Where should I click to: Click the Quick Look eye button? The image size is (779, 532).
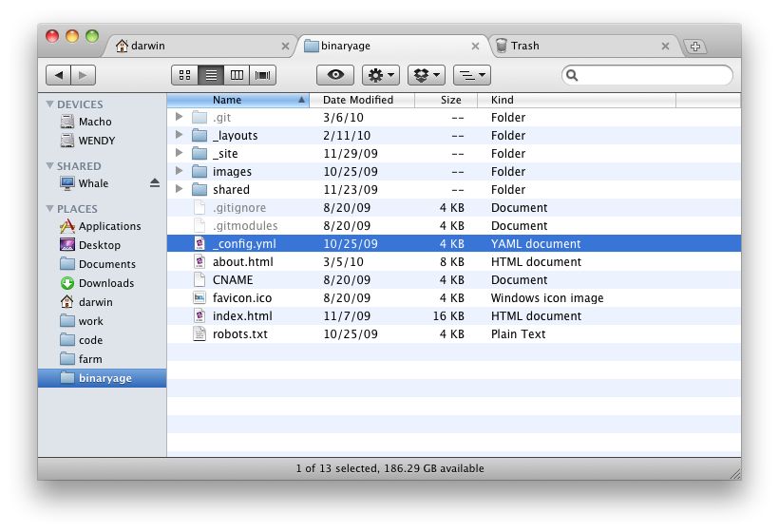pos(335,75)
